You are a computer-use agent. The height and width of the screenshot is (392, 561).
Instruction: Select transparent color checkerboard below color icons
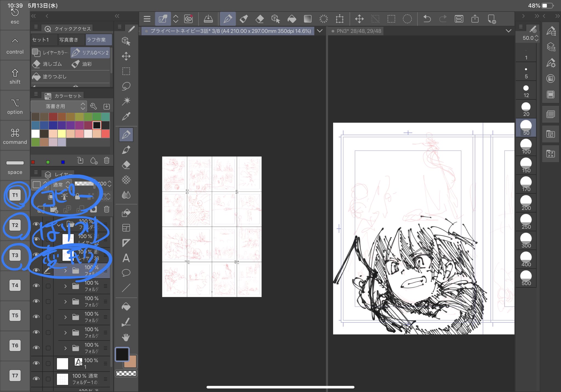pos(126,373)
